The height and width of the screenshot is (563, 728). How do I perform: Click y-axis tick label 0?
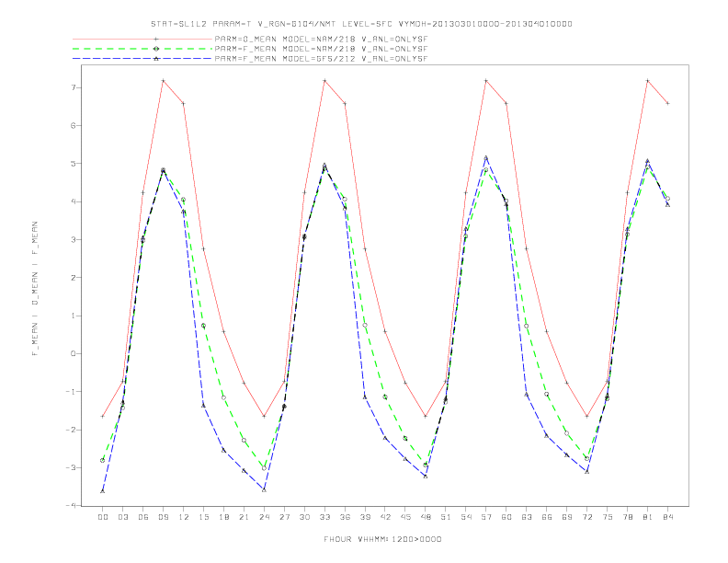73,354
